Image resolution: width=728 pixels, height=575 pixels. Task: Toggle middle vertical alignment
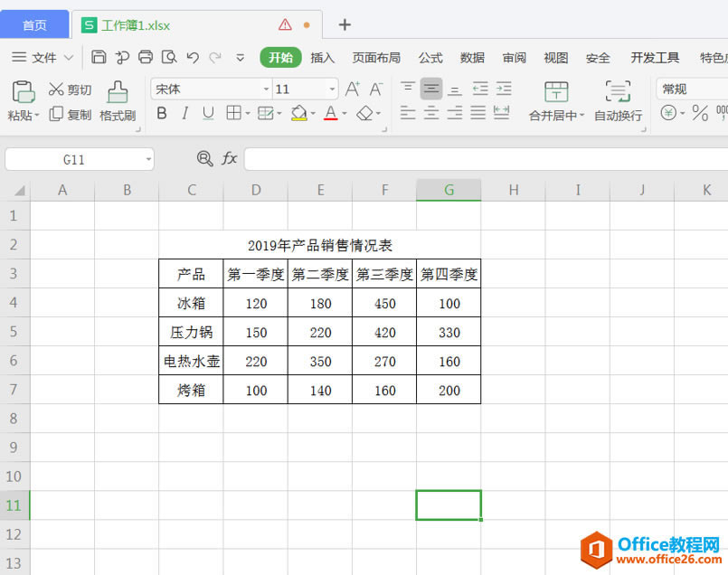(431, 89)
